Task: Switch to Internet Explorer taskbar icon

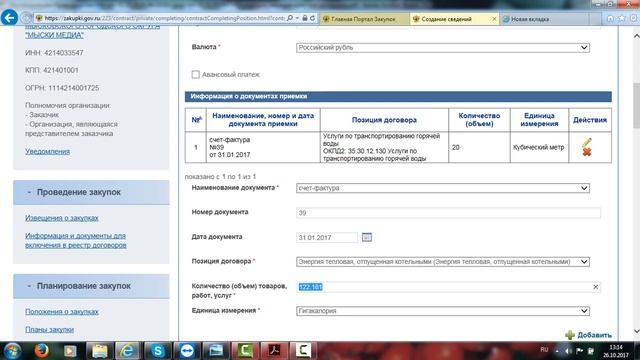Action: [x=128, y=351]
